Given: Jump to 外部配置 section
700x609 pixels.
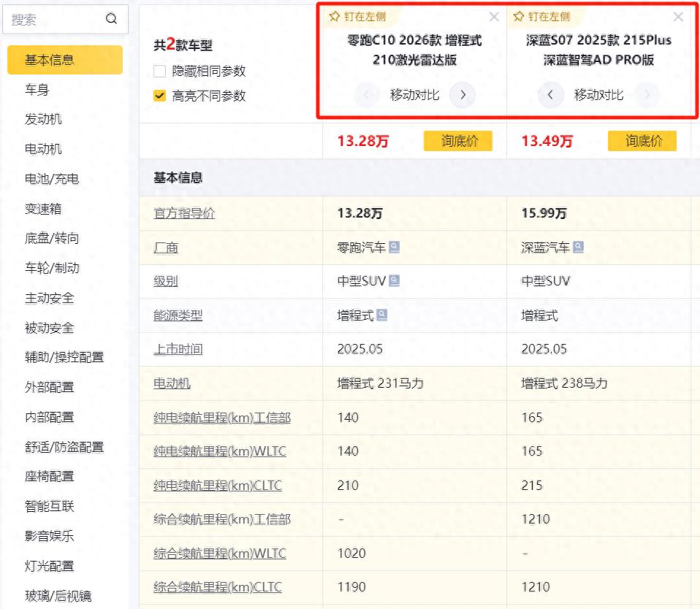Looking at the screenshot, I should point(50,387).
